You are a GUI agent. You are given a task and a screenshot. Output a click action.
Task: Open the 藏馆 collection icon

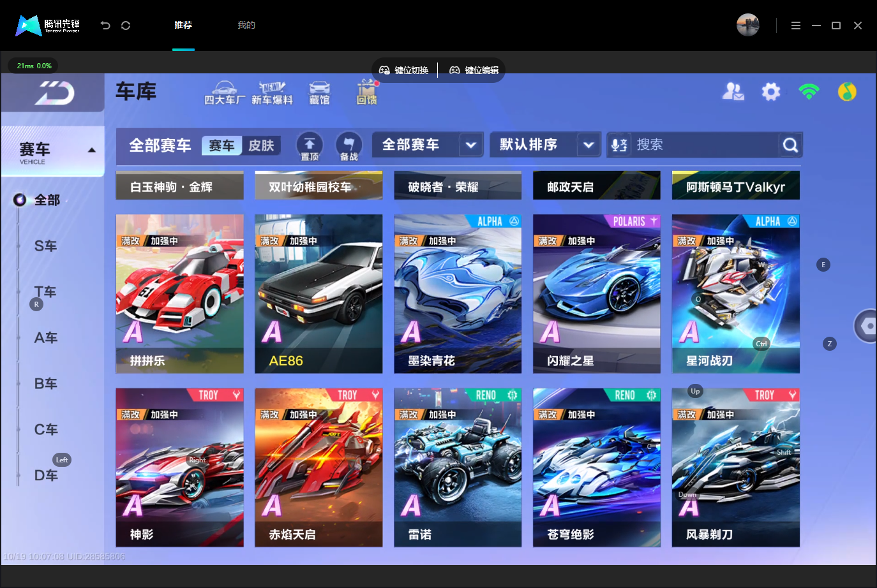[x=319, y=93]
